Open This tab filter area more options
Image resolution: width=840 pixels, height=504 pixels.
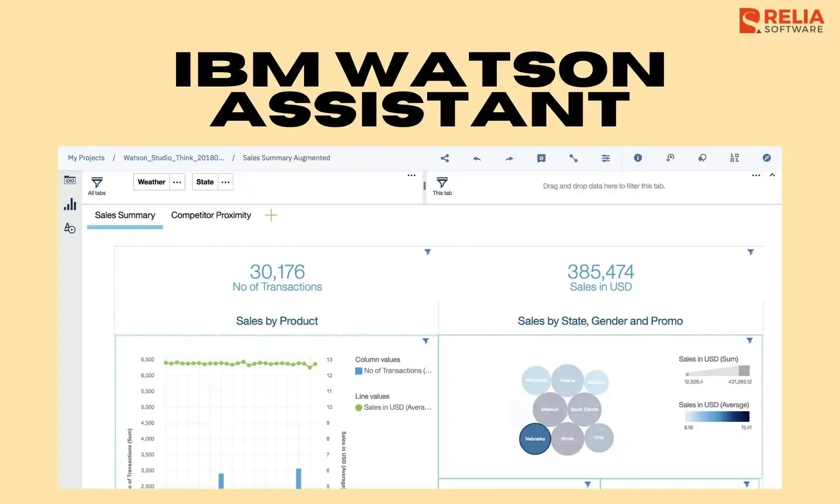click(x=756, y=176)
